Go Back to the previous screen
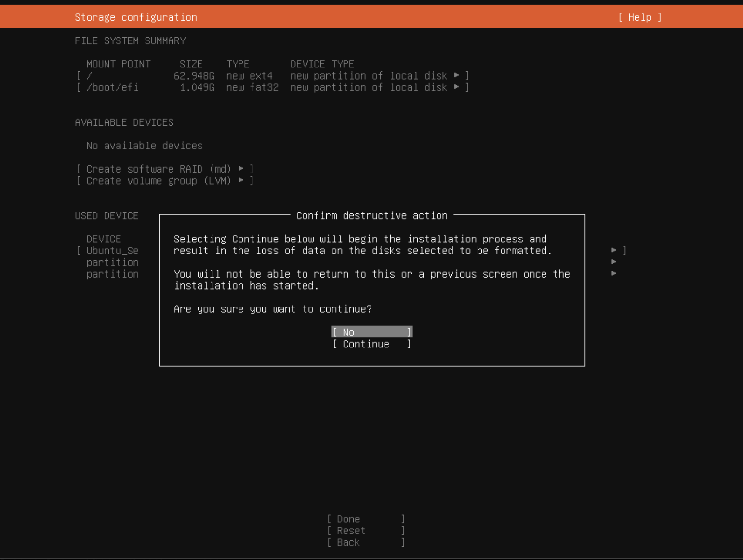This screenshot has height=560, width=743. click(x=366, y=543)
